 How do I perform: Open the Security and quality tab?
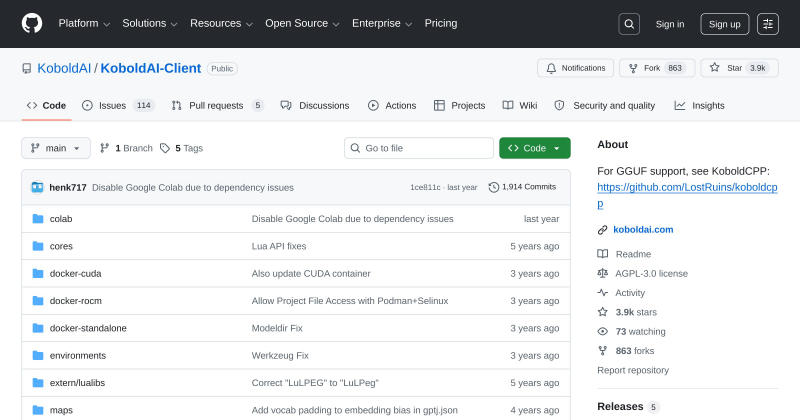click(605, 106)
